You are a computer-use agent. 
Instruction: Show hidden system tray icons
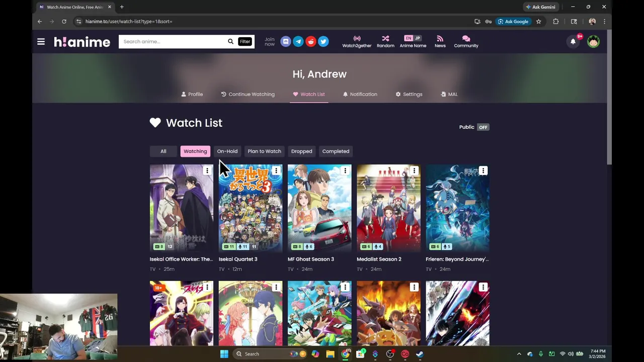coord(519,354)
